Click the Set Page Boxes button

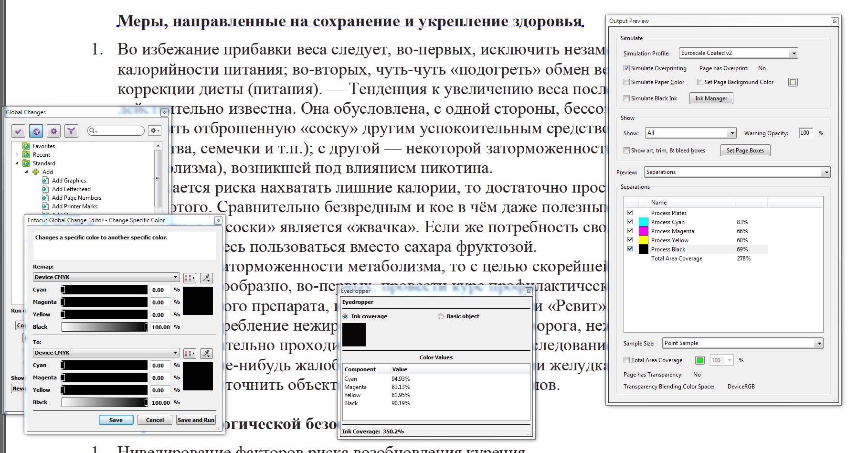coord(745,151)
